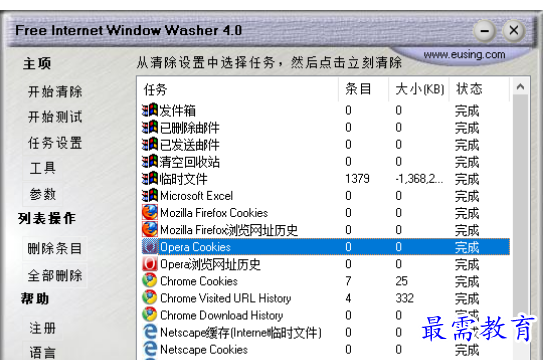Click the 发件箱 row icon
This screenshot has width=543, height=360.
tap(150, 110)
